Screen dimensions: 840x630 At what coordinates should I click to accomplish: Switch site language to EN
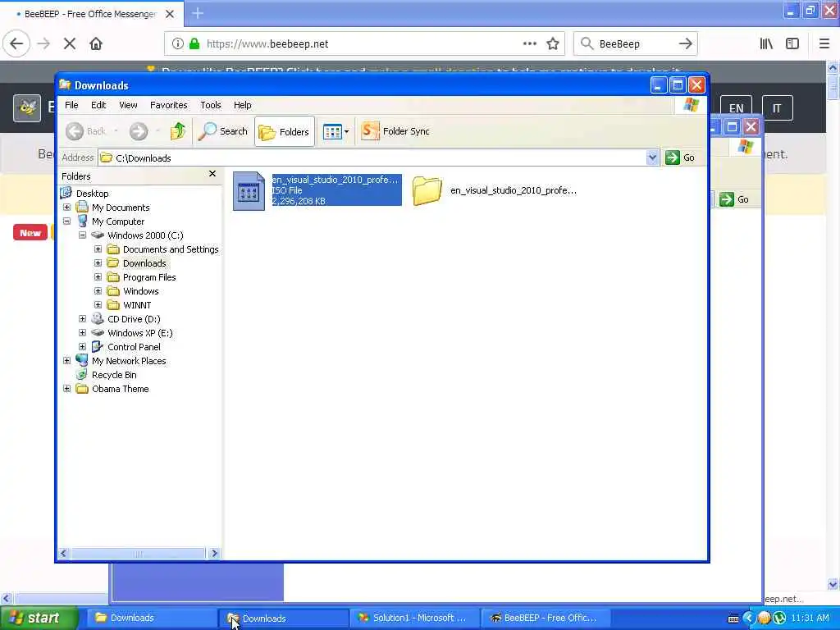736,108
